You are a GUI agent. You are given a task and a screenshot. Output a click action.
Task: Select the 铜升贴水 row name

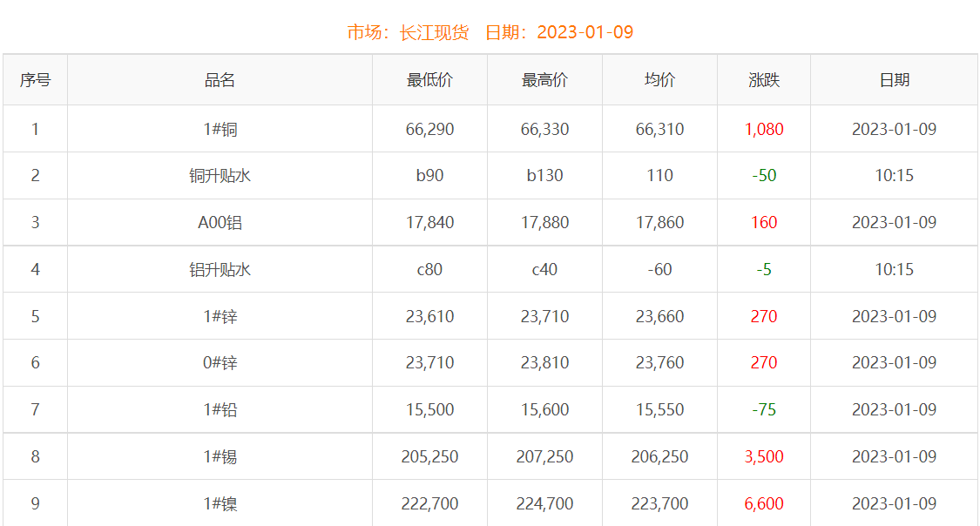pyautogui.click(x=220, y=176)
